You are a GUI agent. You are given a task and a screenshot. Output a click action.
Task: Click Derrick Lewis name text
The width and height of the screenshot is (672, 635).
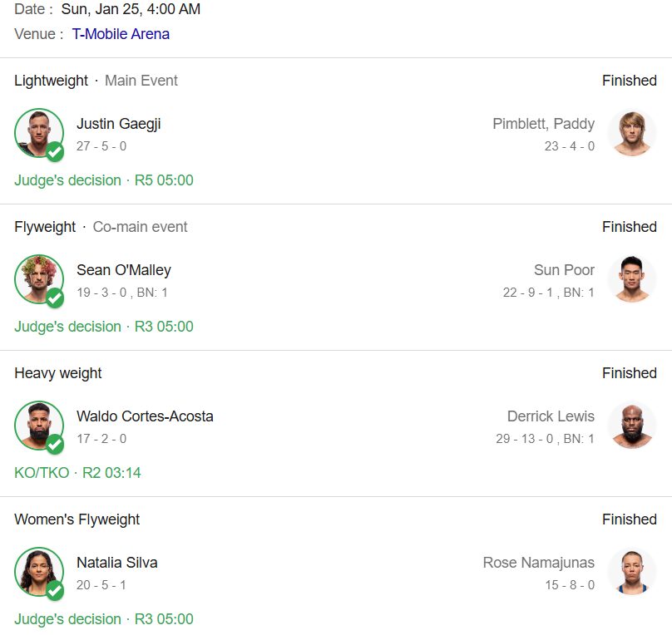click(x=551, y=416)
